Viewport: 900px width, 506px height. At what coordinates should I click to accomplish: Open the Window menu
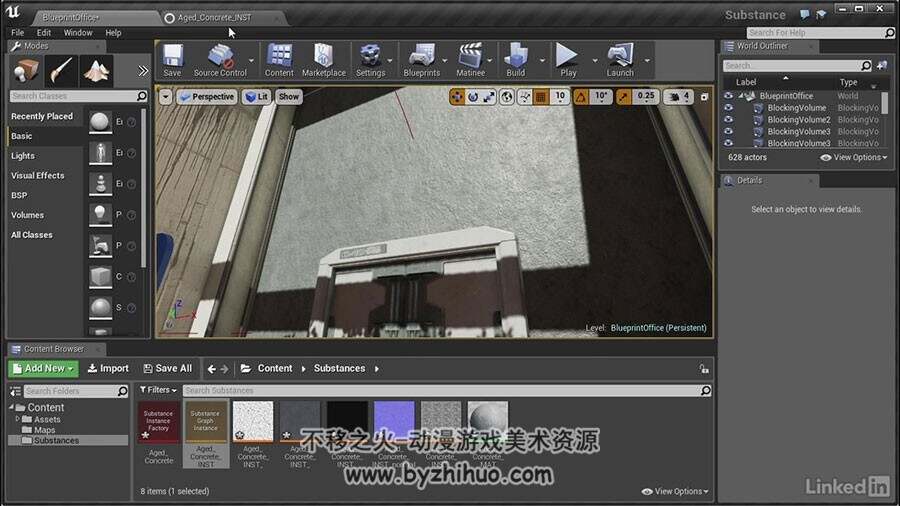pyautogui.click(x=78, y=33)
